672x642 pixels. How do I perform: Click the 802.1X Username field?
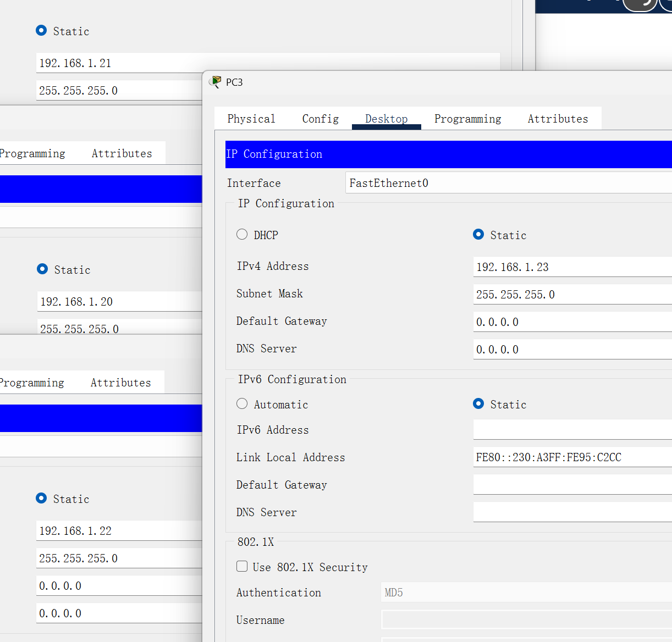coord(526,620)
